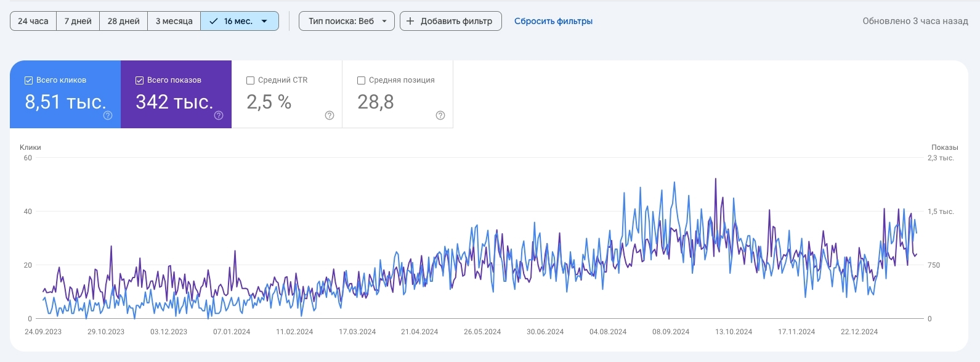Open the Тип поиска: Веб filter dropdown
The image size is (980, 362).
coord(347,21)
